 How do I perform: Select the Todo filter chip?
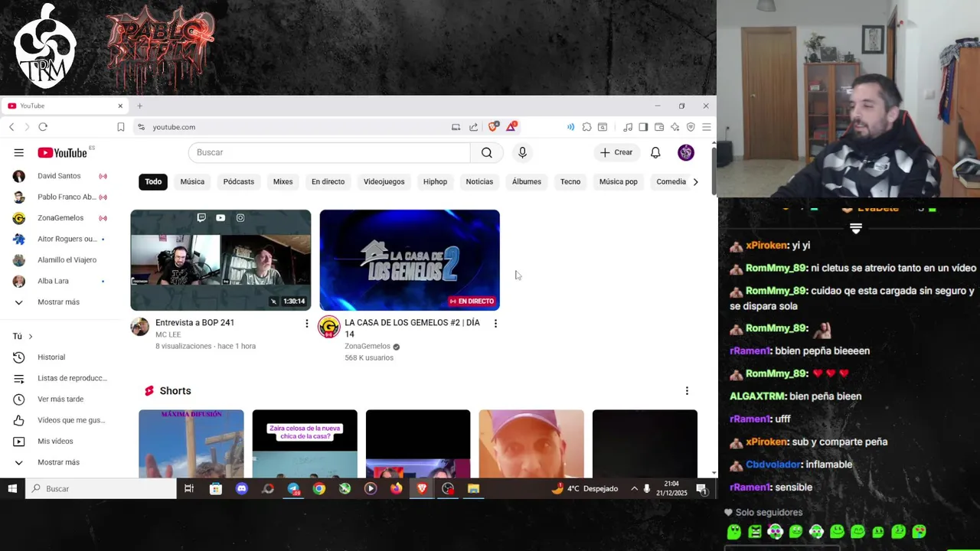point(153,181)
